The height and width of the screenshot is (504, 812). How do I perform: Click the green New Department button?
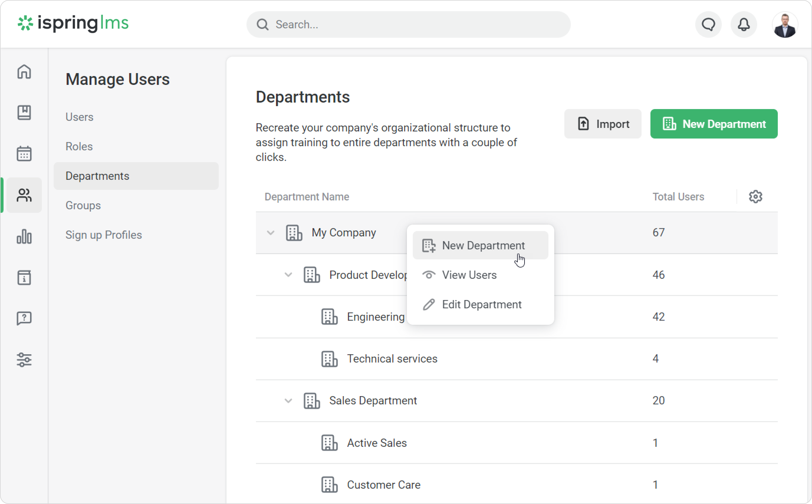tap(714, 124)
